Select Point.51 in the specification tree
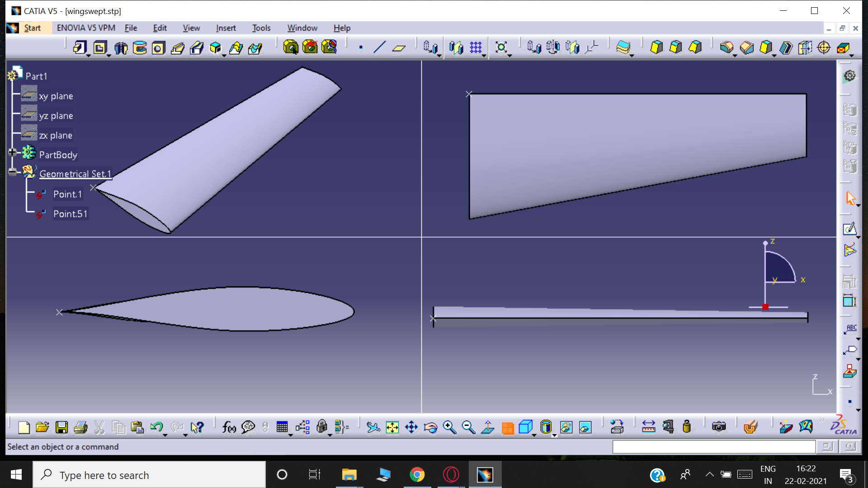The height and width of the screenshot is (488, 868). coord(70,214)
